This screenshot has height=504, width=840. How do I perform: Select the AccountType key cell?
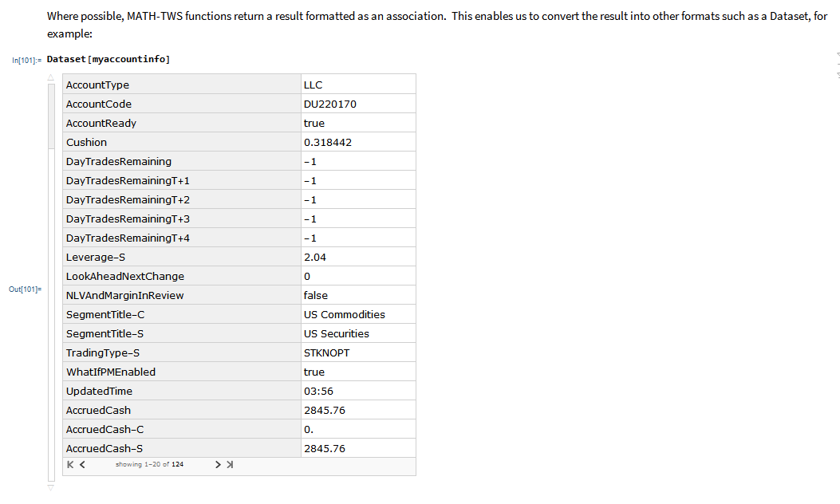(182, 85)
